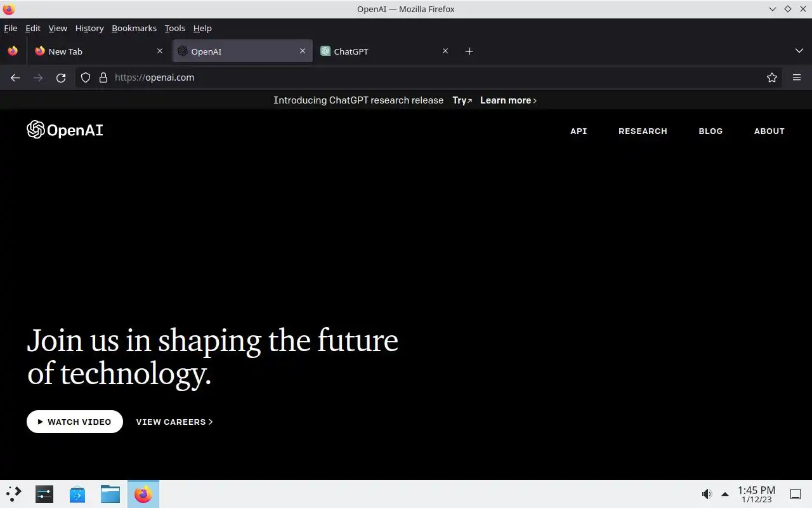Open the file manager from taskbar
The width and height of the screenshot is (812, 508).
pyautogui.click(x=110, y=493)
